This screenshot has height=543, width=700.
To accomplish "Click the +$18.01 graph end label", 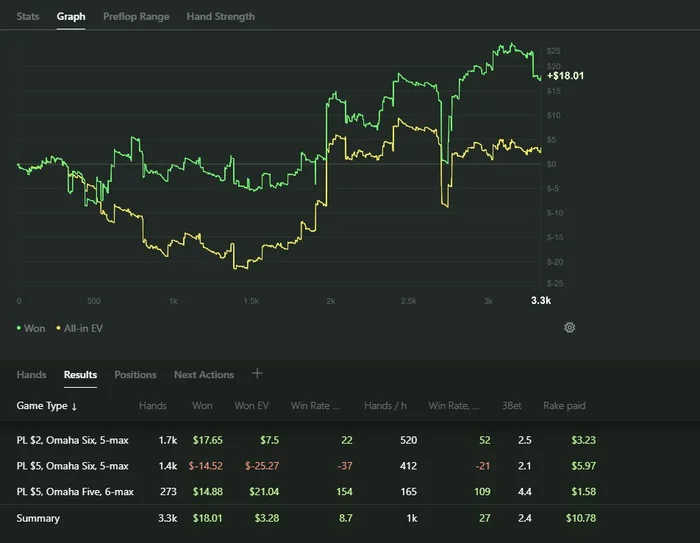I will click(x=565, y=75).
